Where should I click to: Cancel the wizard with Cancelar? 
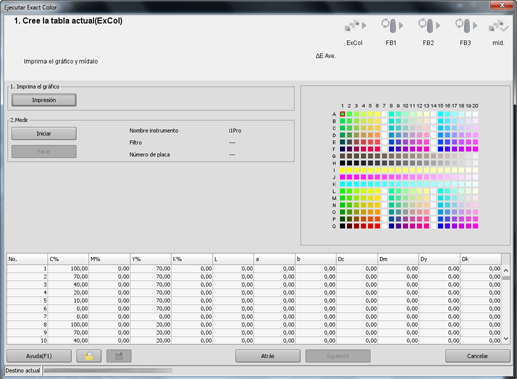[x=478, y=356]
